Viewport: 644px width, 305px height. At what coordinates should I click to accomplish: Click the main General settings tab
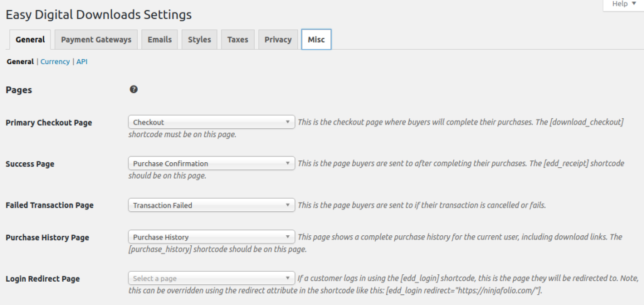tap(30, 40)
